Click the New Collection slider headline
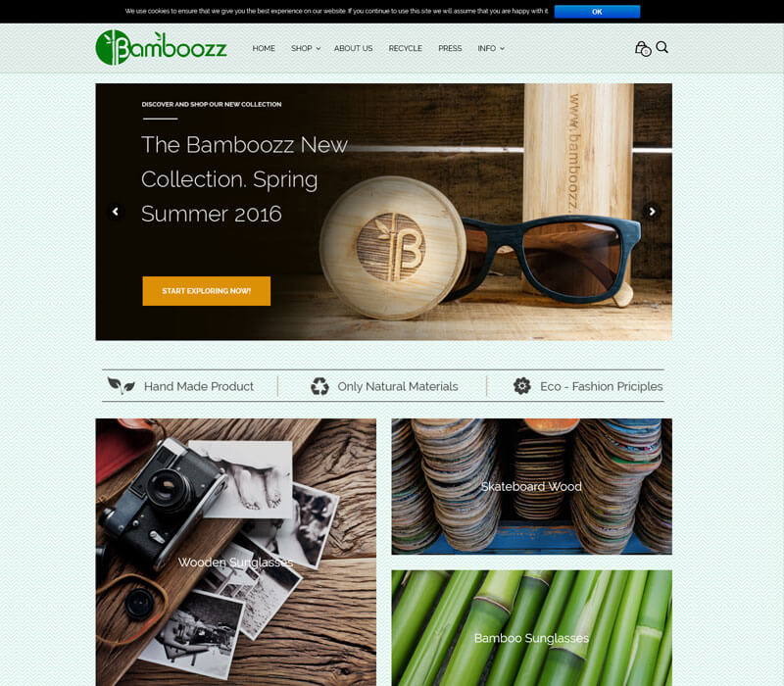 point(244,179)
